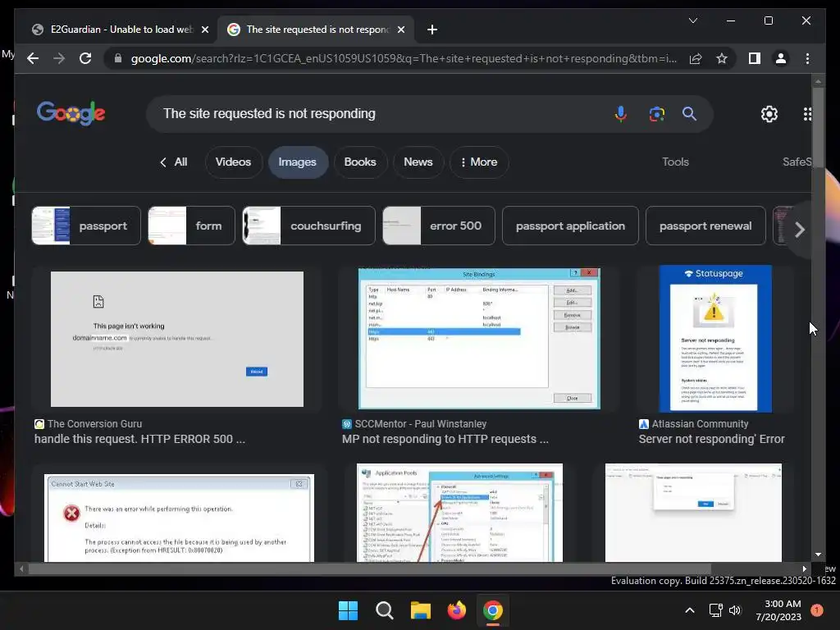The height and width of the screenshot is (630, 840).
Task: Bookmark this page with the star icon
Action: tap(722, 58)
